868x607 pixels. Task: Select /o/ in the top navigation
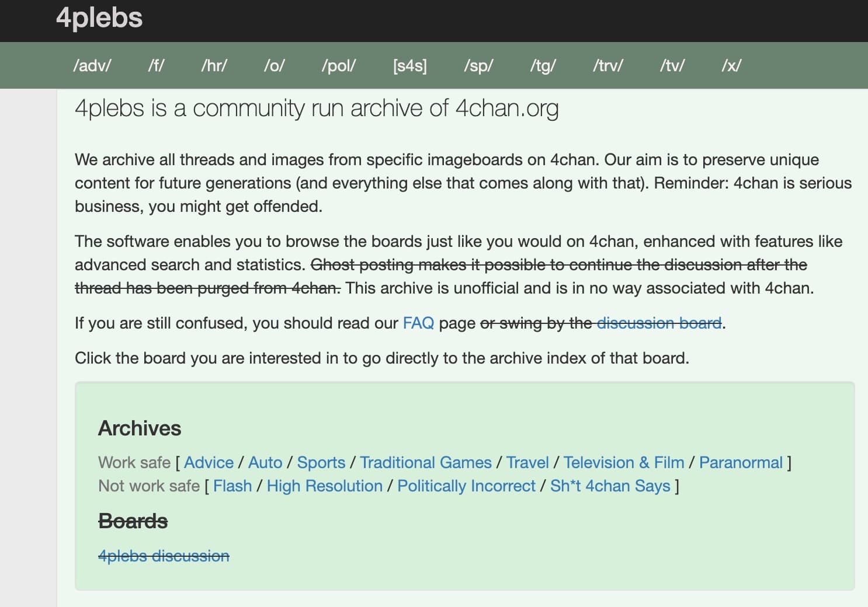(x=274, y=65)
